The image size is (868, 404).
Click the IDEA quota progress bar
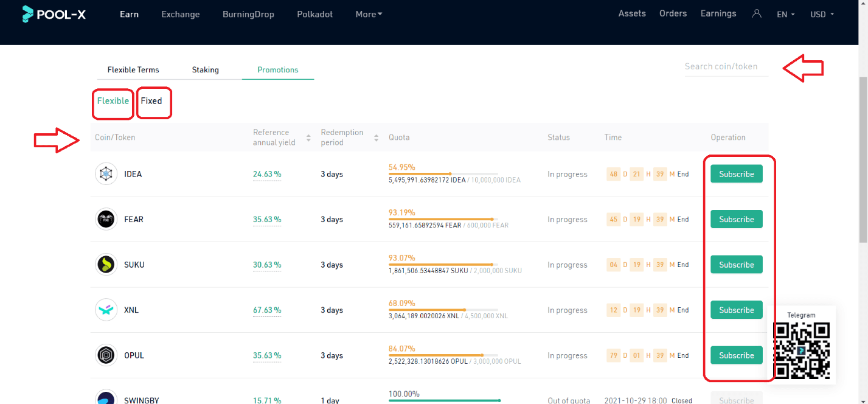pos(443,173)
